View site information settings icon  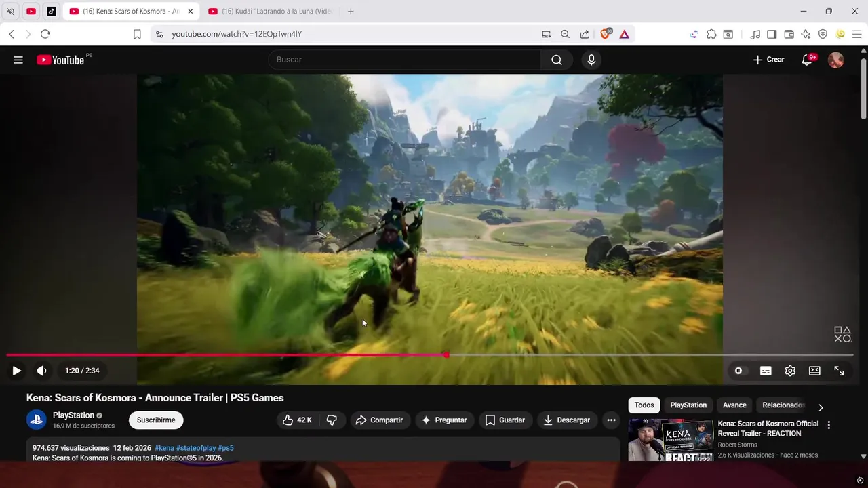159,34
